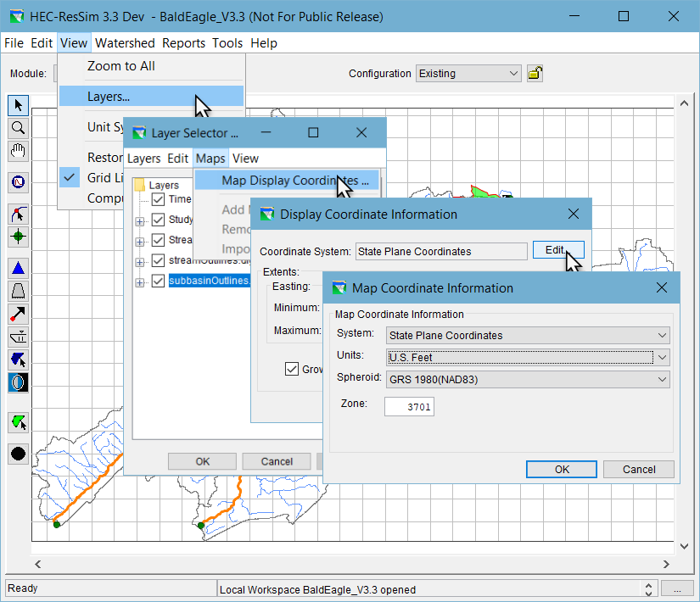Open the Maps menu in Layer Selector
This screenshot has height=602, width=700.
pyautogui.click(x=210, y=159)
